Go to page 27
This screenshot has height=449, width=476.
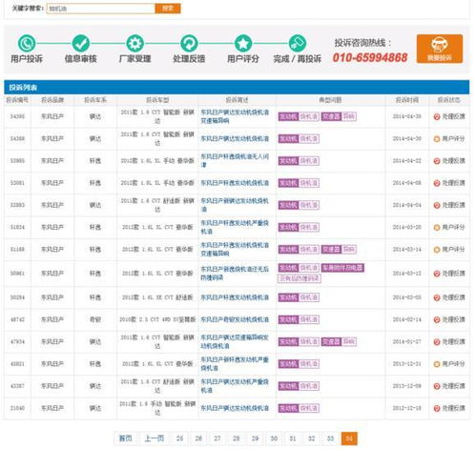(217, 439)
